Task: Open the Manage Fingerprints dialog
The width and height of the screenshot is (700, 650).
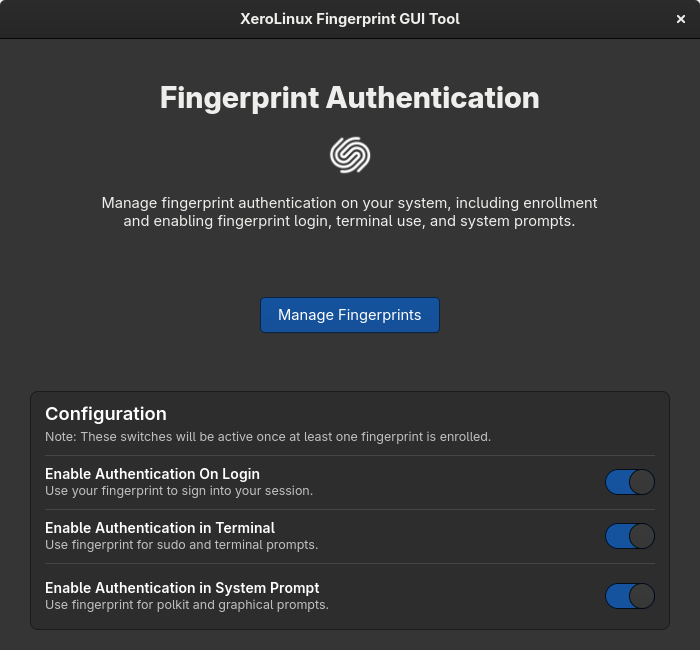Action: [350, 315]
